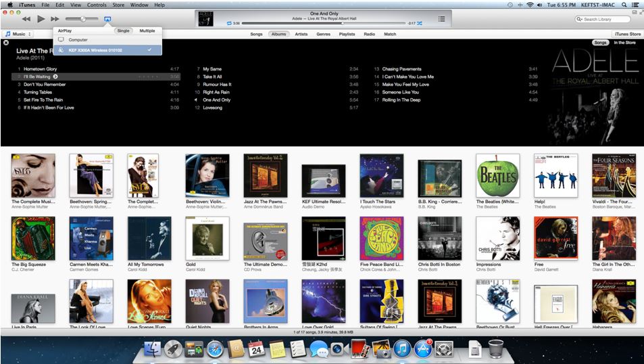The width and height of the screenshot is (644, 364).
Task: Skip to next track with fast-forward icon
Action: 55,19
